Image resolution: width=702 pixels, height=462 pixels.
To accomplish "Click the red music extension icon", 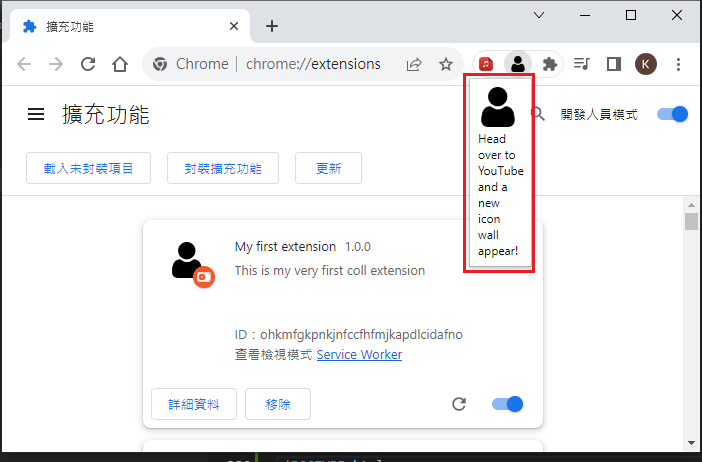I will click(x=485, y=64).
